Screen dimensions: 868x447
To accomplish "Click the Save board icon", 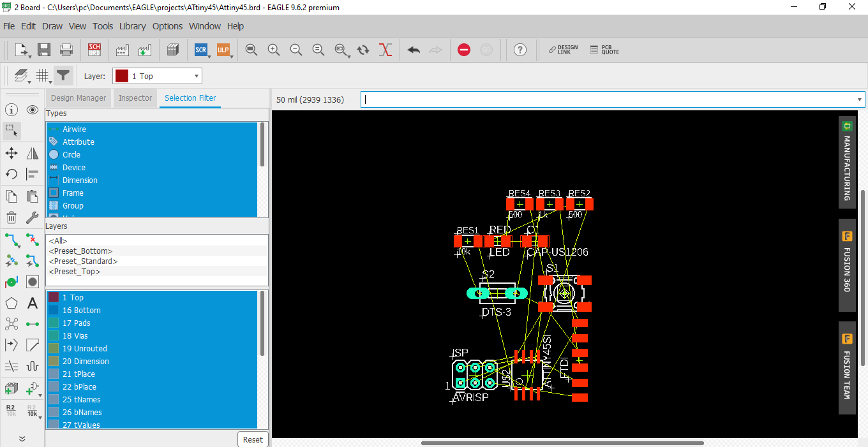I will [x=44, y=50].
